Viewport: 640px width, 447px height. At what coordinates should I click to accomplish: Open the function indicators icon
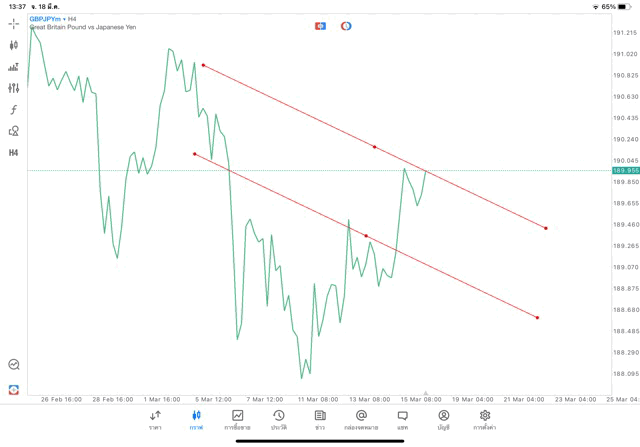[x=14, y=110]
